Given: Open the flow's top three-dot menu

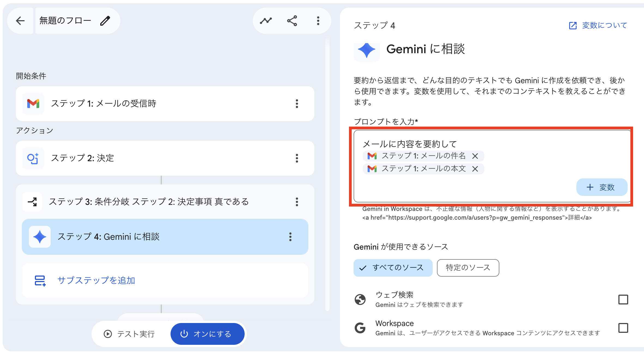Looking at the screenshot, I should pos(318,21).
